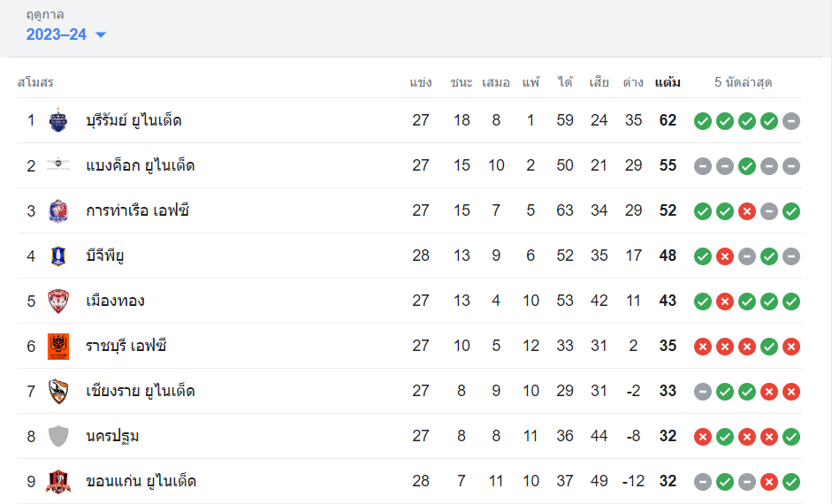Click the Bangkok United club crest
The width and height of the screenshot is (832, 504).
pos(57,165)
